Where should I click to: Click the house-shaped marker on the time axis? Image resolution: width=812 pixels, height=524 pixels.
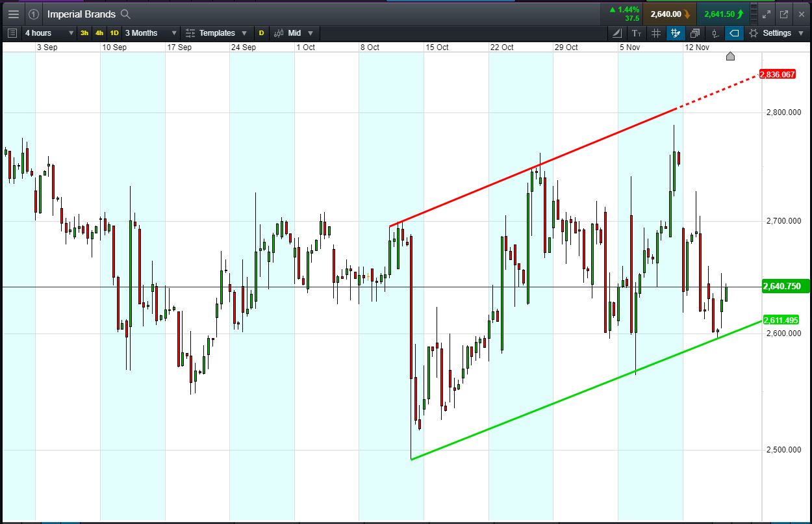[730, 56]
